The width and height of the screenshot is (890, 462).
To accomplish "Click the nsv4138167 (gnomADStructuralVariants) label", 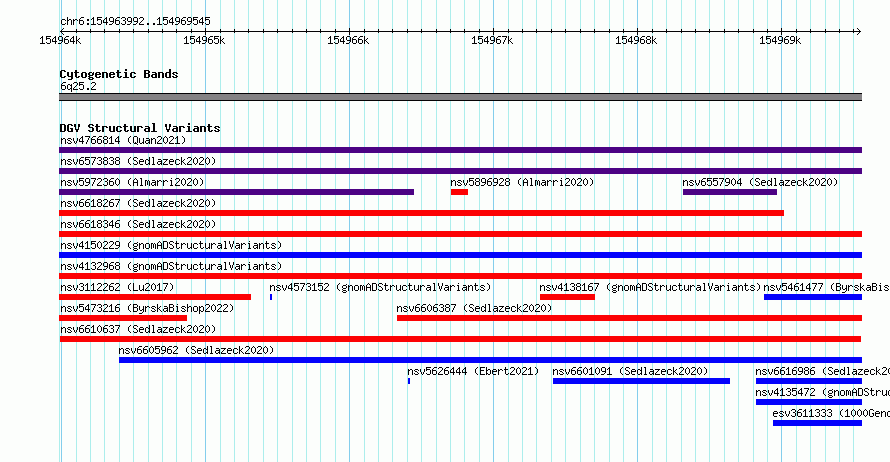I will (x=650, y=287).
